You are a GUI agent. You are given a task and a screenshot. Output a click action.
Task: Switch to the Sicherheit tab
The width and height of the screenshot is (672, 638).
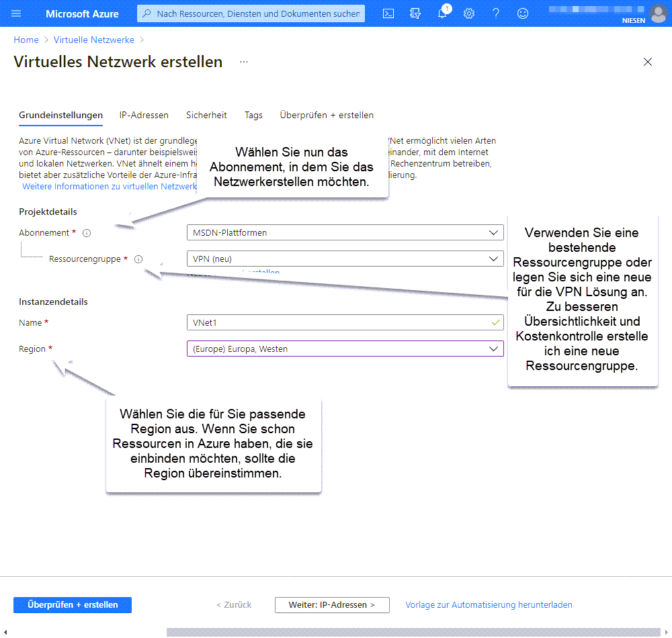[206, 116]
